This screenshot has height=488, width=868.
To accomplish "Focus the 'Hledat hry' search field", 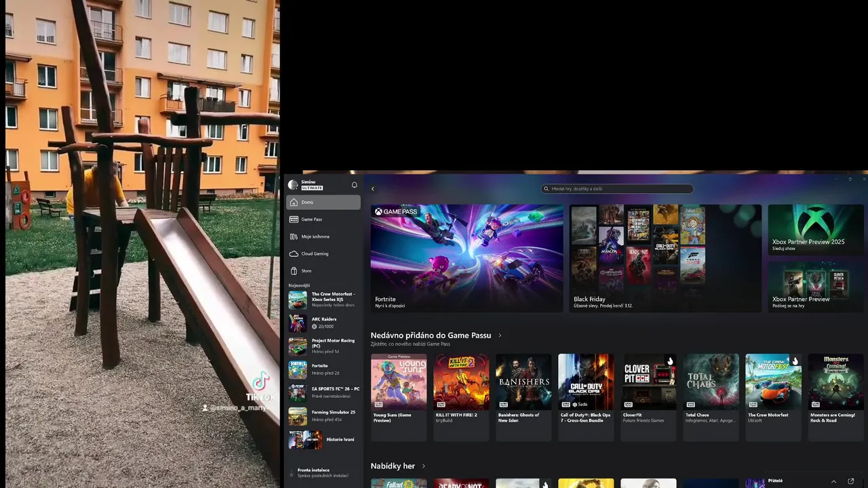I will coord(617,189).
